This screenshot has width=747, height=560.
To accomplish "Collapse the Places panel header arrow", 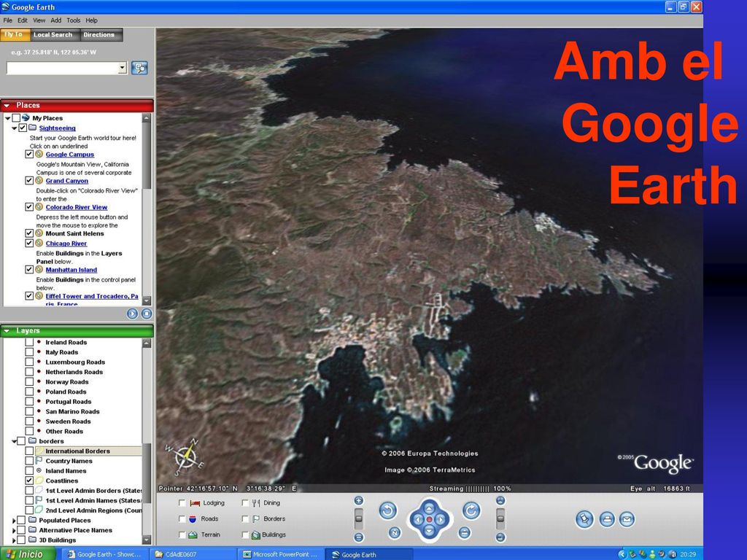I will 7,105.
